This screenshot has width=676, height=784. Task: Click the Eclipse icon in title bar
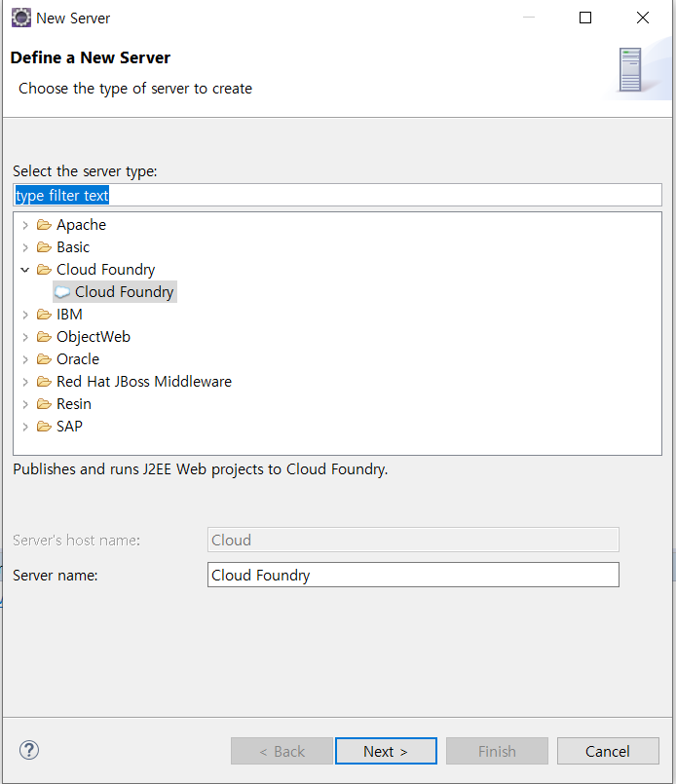(21, 18)
